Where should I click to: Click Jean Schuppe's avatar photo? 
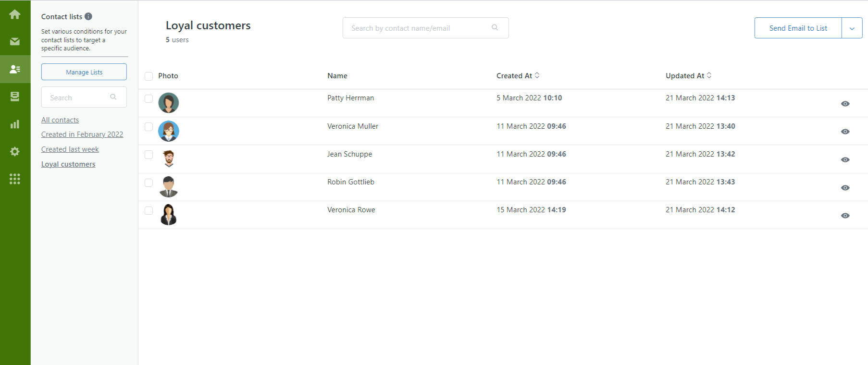169,158
